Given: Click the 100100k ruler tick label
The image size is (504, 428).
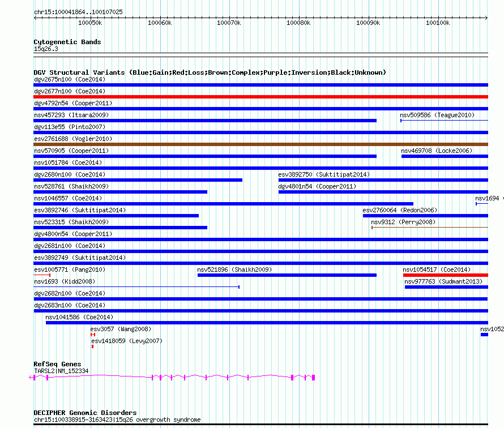Looking at the screenshot, I should click(x=438, y=23).
